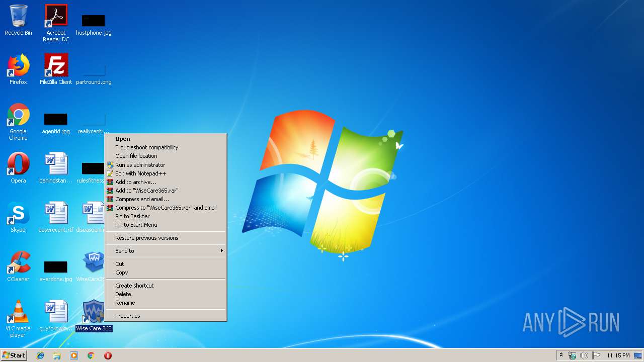Select behindstan Word document on desktop
The image size is (644, 362).
(56, 168)
